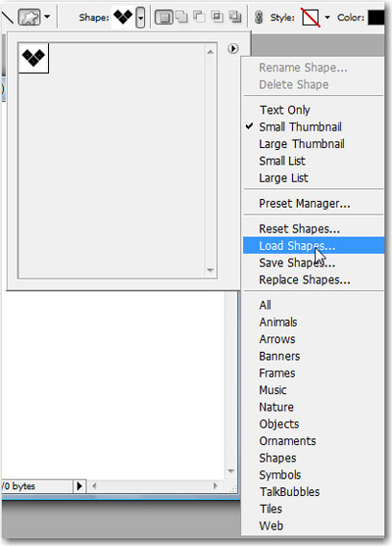Choose Save Shapes menu entry
The height and width of the screenshot is (546, 392).
297,263
